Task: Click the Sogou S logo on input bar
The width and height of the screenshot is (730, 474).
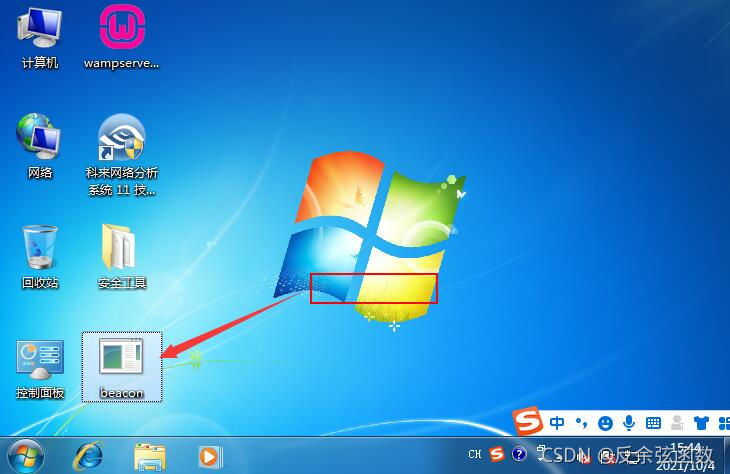Action: tap(527, 421)
